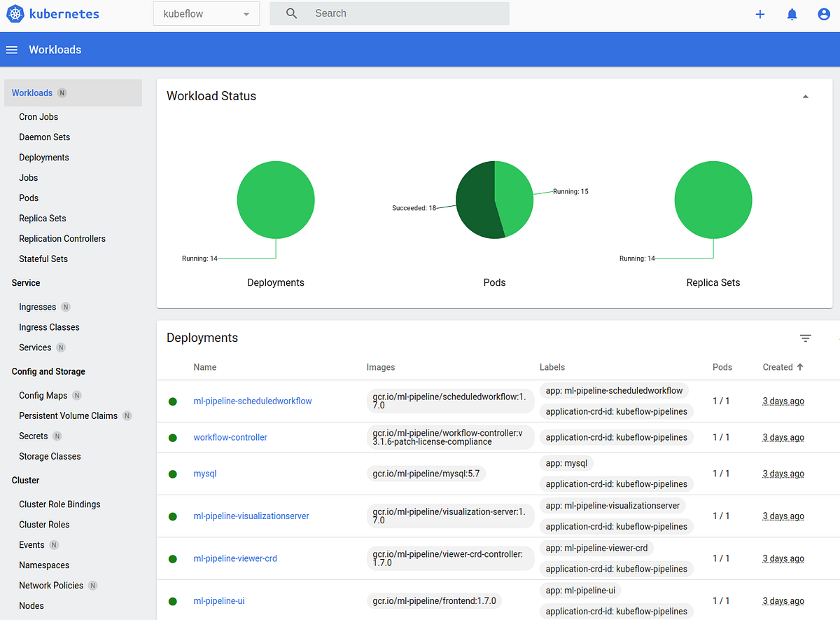Click the N badge next to Events

coord(54,544)
